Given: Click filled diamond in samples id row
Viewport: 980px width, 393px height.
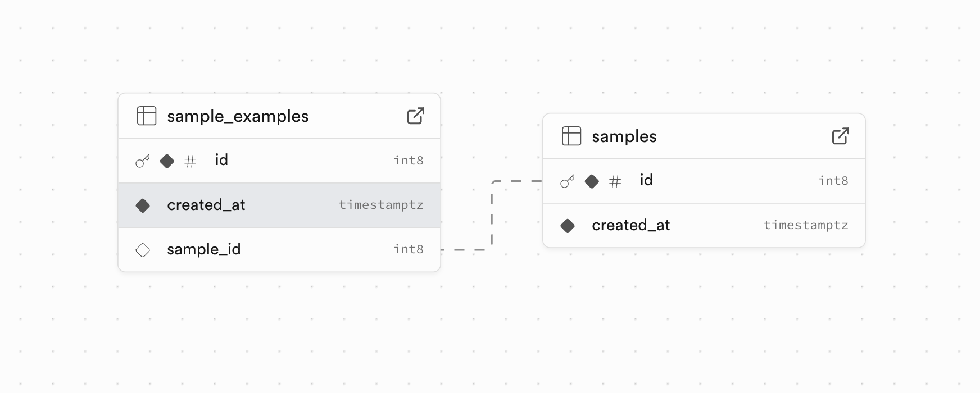Looking at the screenshot, I should pyautogui.click(x=592, y=181).
